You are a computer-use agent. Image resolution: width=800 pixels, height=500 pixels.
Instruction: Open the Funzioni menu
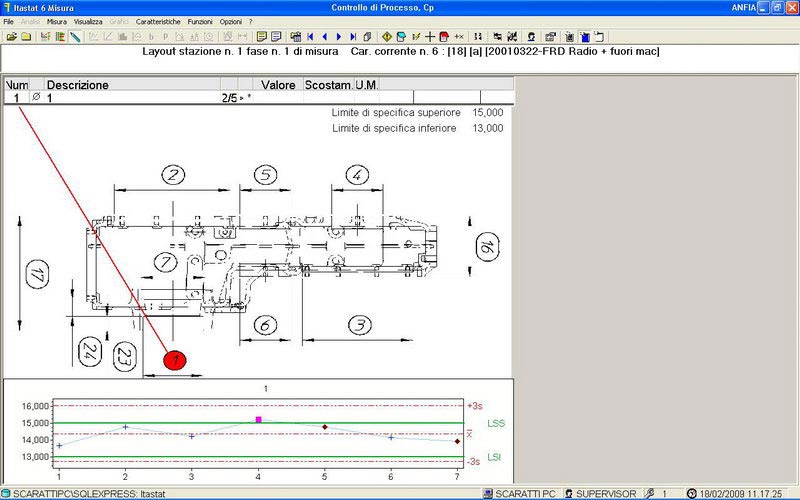click(x=200, y=22)
